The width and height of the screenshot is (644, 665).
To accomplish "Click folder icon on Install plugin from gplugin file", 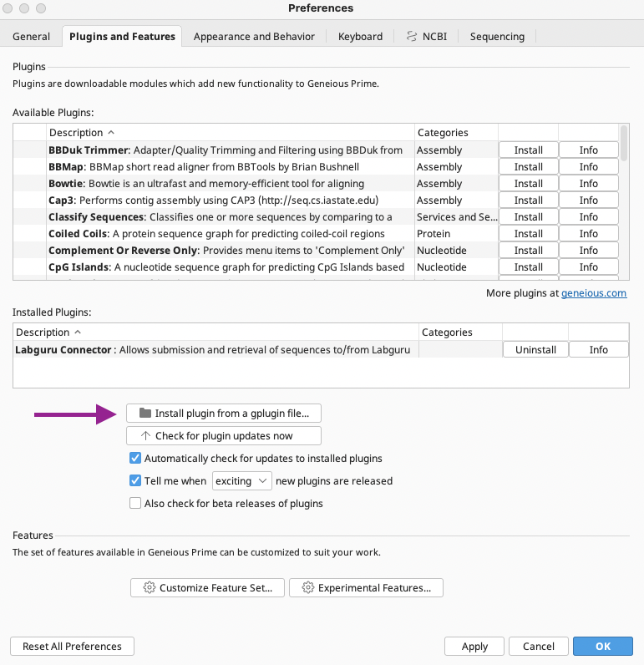I will 145,414.
